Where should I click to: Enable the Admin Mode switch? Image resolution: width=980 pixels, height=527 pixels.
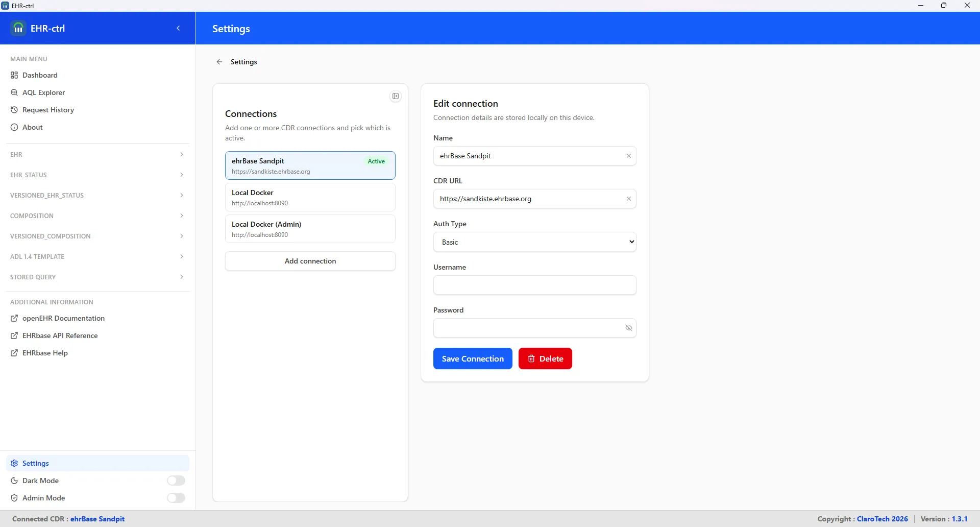(x=176, y=498)
